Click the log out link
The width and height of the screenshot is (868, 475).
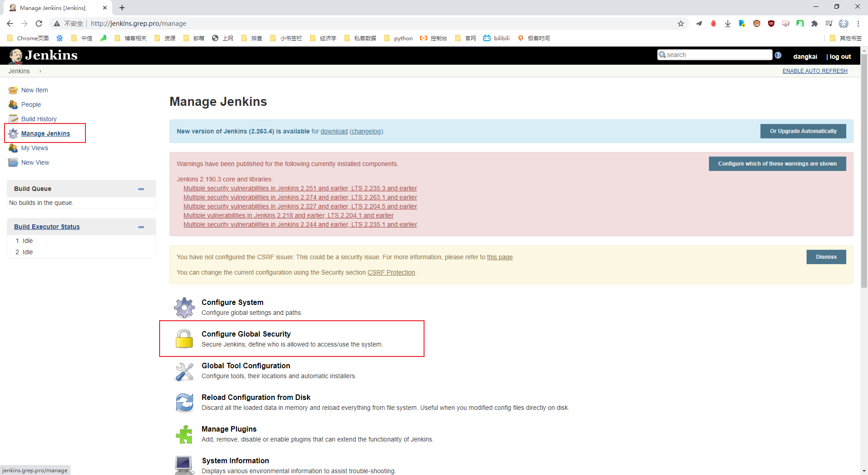click(840, 57)
